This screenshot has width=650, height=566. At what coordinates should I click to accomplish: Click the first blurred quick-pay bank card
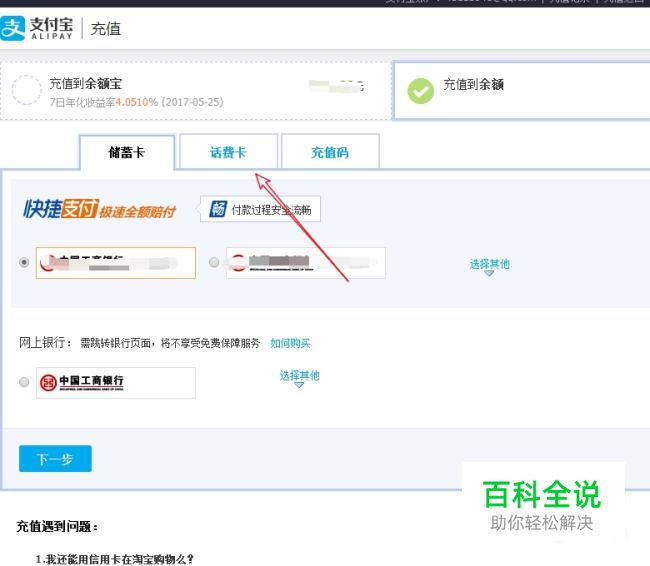coord(116,263)
